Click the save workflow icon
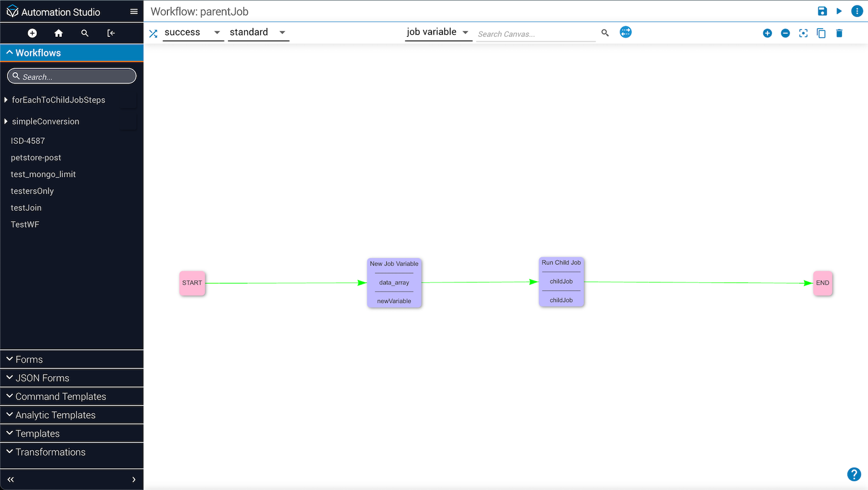The height and width of the screenshot is (490, 868). [x=822, y=11]
